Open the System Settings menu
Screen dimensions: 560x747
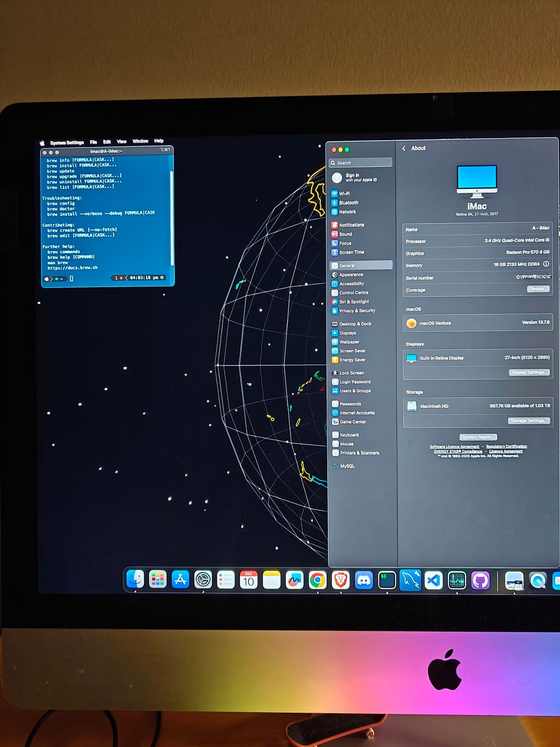(67, 142)
